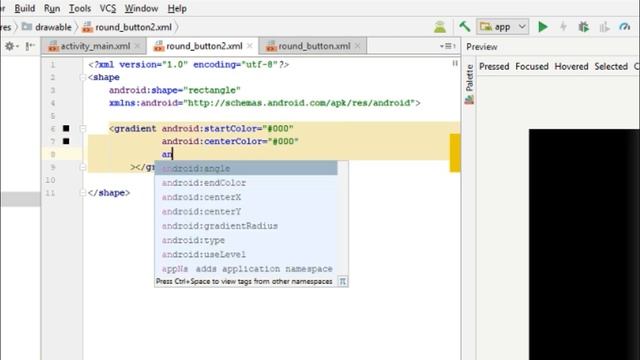640x360 pixels.
Task: Click the Run with coverage icon
Action: (604, 27)
